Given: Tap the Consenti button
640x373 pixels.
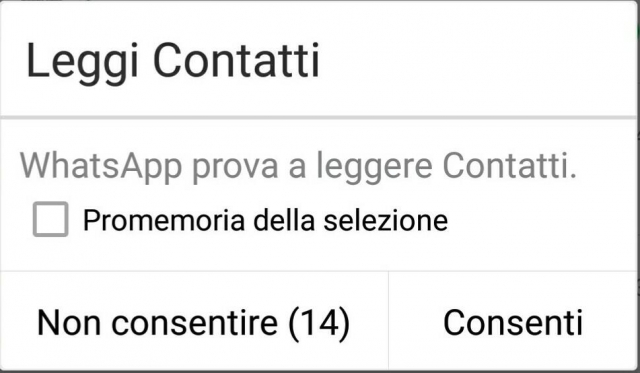Looking at the screenshot, I should [x=513, y=322].
